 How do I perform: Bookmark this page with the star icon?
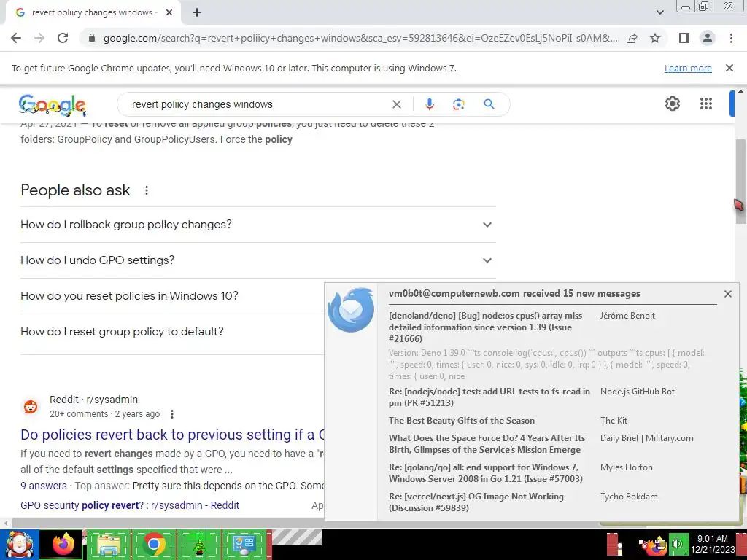coord(655,38)
